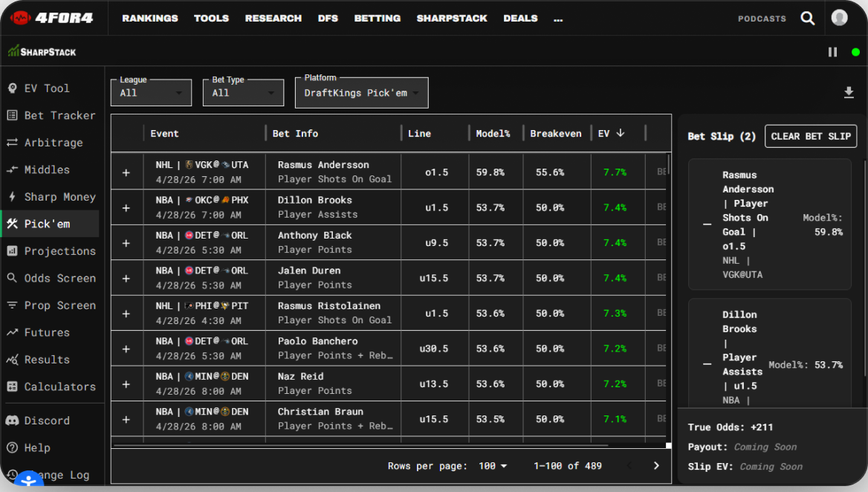The image size is (868, 492).
Task: Remove Dillon Brooks from bet slip
Action: (x=707, y=364)
